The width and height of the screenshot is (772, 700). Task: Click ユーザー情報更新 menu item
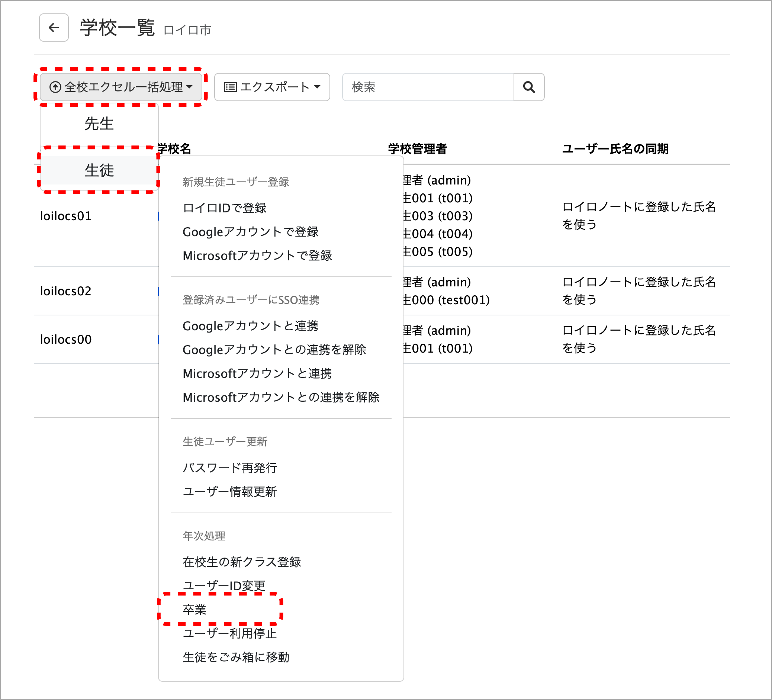(x=230, y=491)
